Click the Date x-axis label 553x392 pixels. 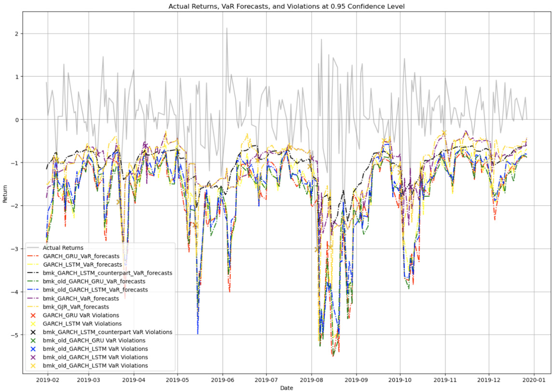point(286,388)
